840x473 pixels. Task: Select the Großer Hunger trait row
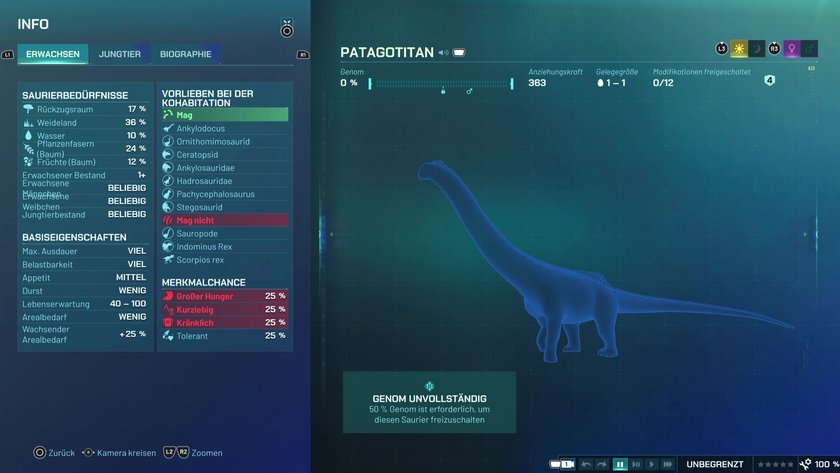225,296
